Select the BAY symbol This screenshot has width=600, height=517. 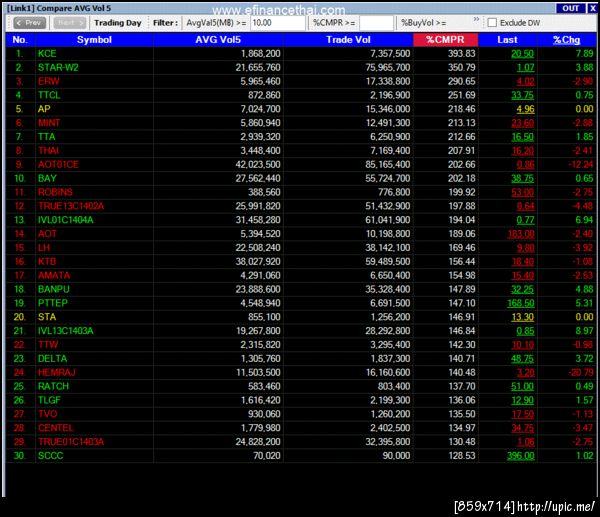click(x=47, y=178)
